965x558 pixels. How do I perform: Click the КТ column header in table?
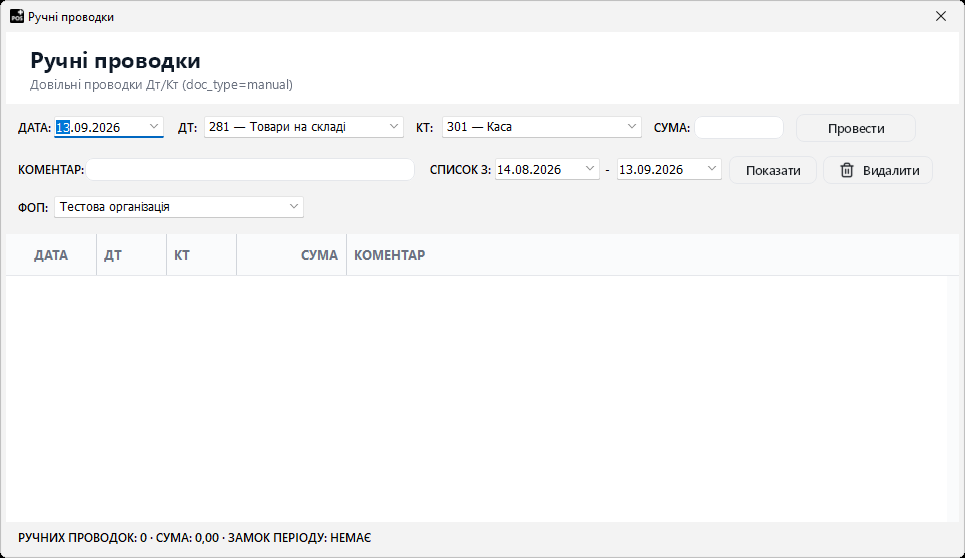[201, 255]
